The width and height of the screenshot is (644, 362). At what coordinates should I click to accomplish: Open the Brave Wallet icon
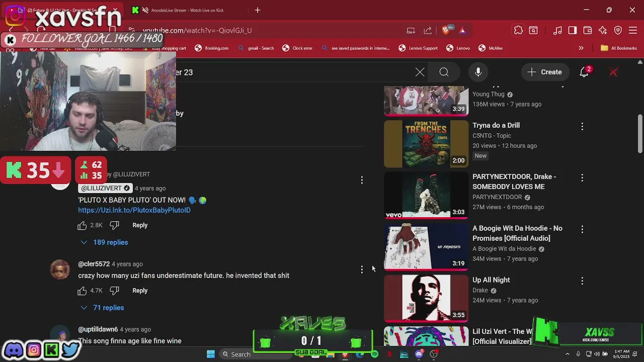(x=587, y=31)
